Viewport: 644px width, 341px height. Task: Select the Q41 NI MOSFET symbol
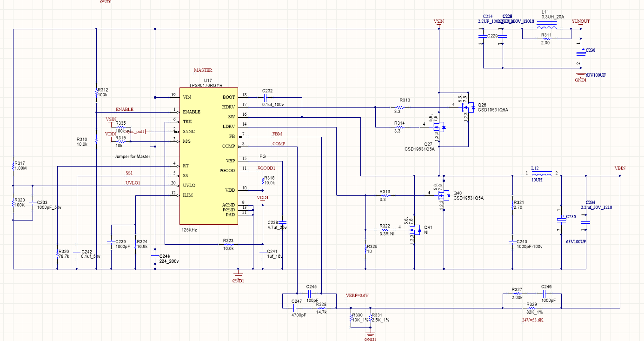pos(415,229)
